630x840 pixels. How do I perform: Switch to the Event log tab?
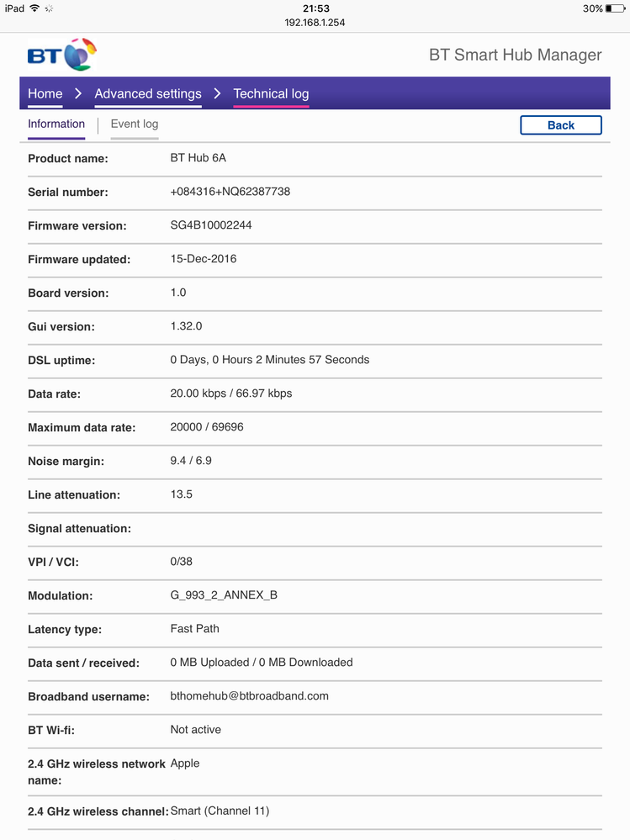tap(135, 124)
